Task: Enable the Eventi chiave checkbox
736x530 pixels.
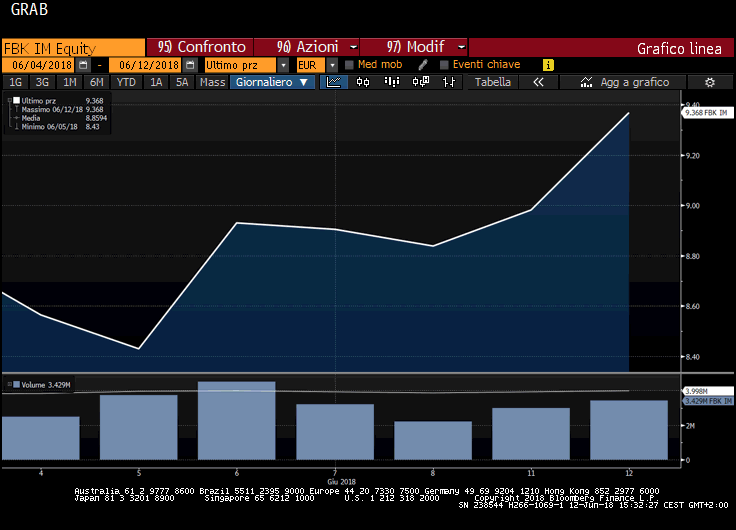Action: (x=444, y=65)
